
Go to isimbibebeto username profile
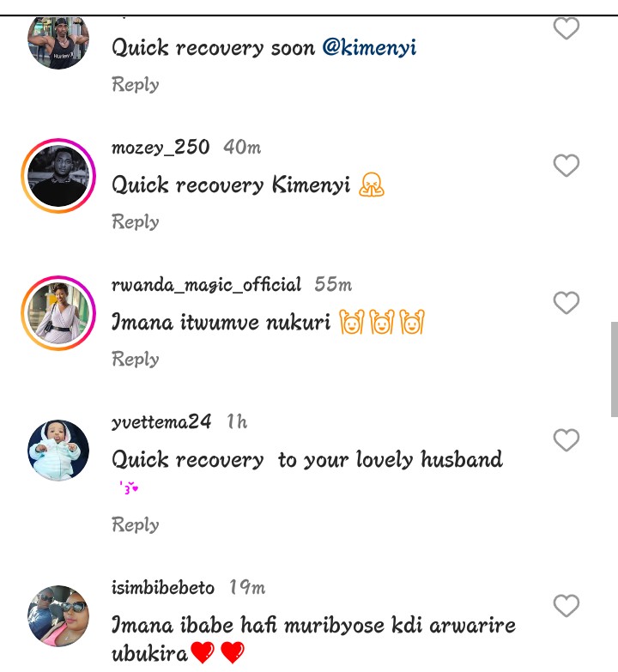click(x=163, y=587)
